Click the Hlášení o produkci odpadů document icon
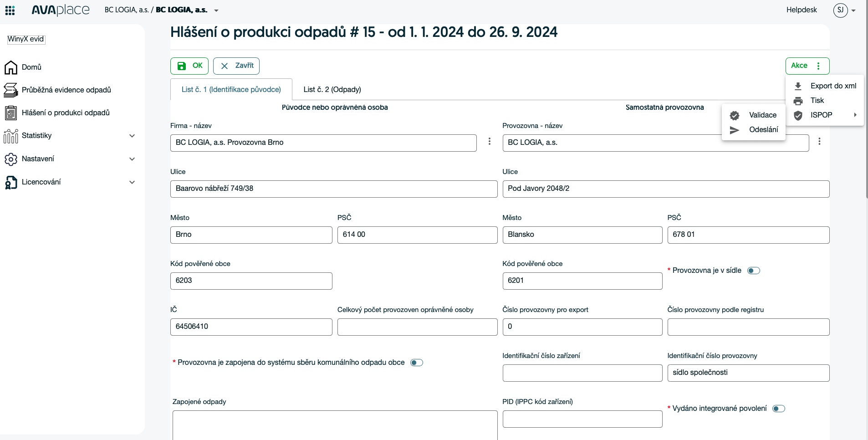868x440 pixels. (x=11, y=113)
